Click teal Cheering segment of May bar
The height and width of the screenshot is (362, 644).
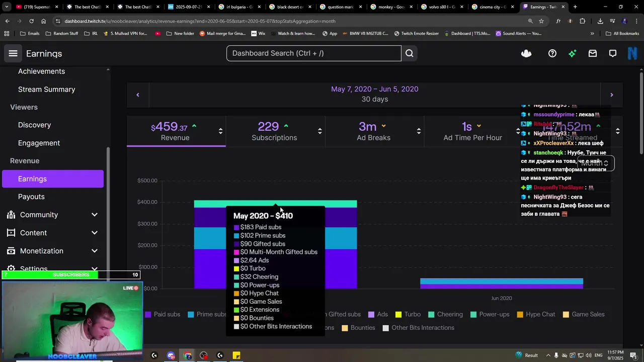pyautogui.click(x=275, y=204)
